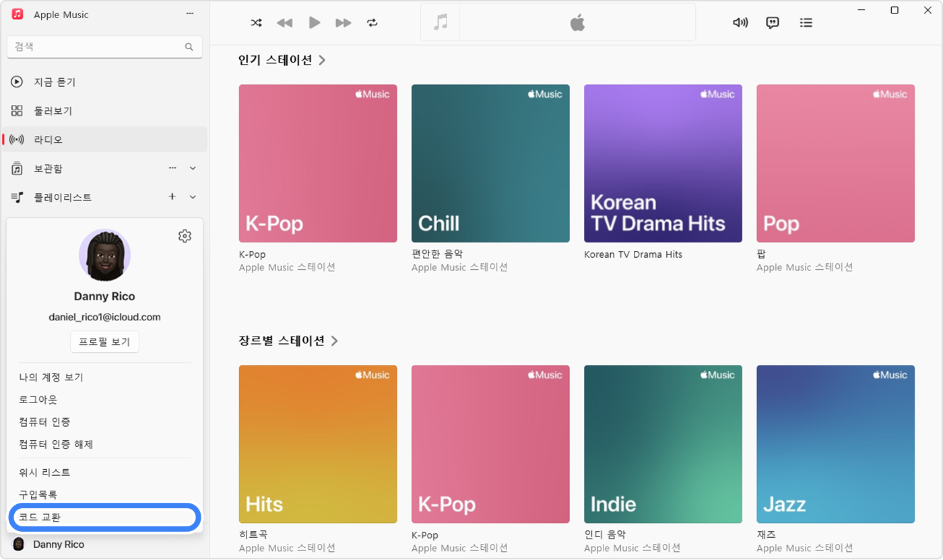The height and width of the screenshot is (560, 943).
Task: Open Korean TV Drama Hits station tile
Action: click(663, 163)
